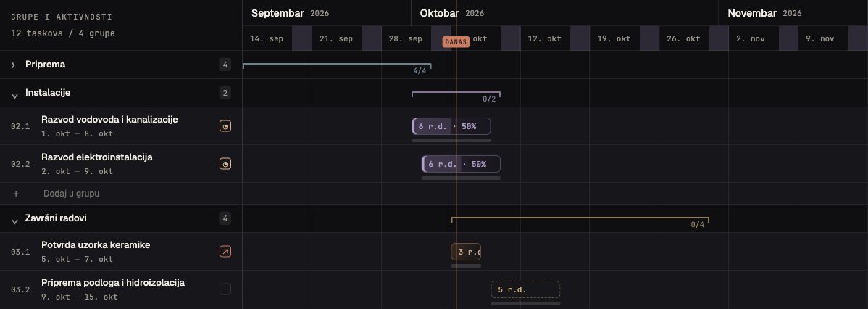Click date range 2. okt — 9. okt
The width and height of the screenshot is (868, 309).
tap(77, 172)
